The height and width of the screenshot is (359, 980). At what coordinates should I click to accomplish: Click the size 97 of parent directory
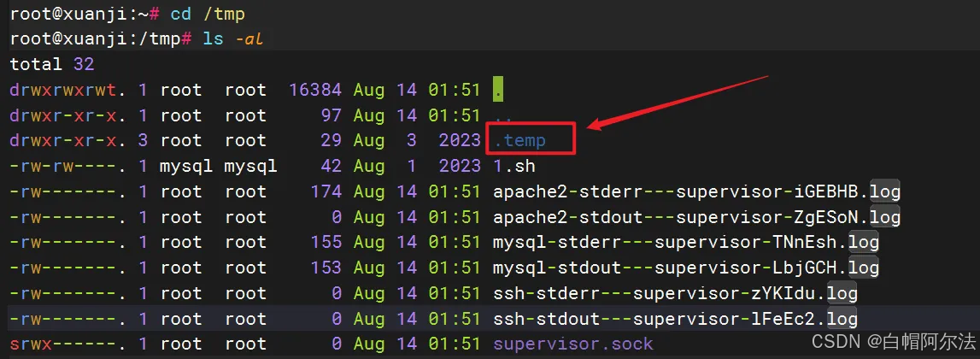(x=332, y=115)
